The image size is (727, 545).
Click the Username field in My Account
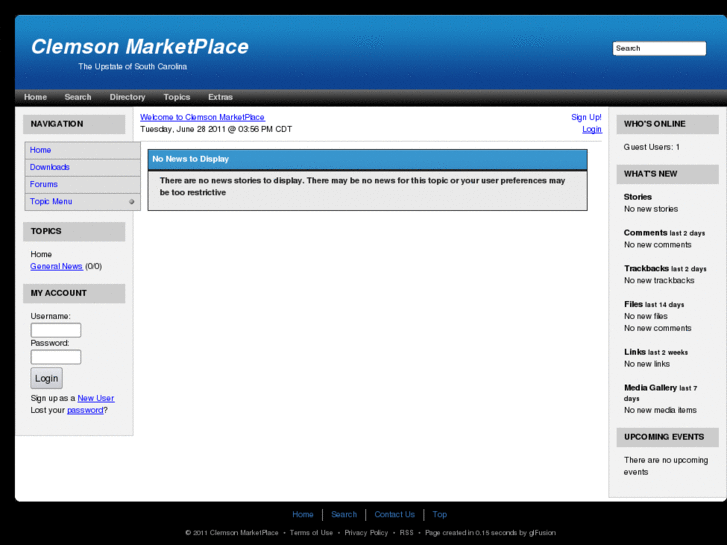56,330
